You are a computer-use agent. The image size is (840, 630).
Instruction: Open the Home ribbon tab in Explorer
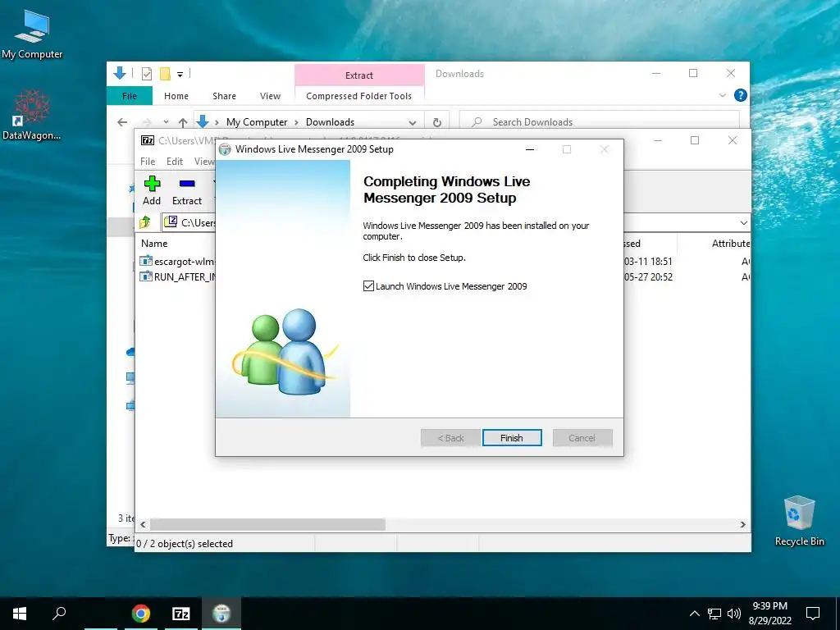click(x=176, y=96)
